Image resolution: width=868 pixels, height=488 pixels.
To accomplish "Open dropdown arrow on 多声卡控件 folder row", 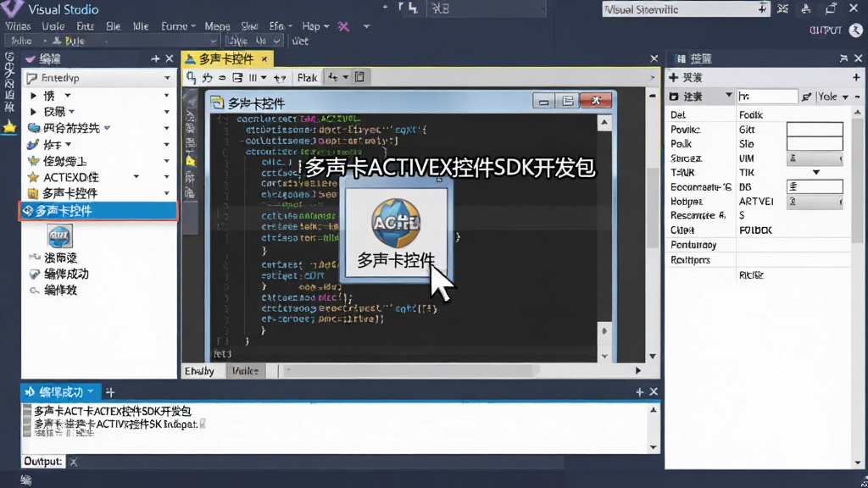I will (167, 193).
